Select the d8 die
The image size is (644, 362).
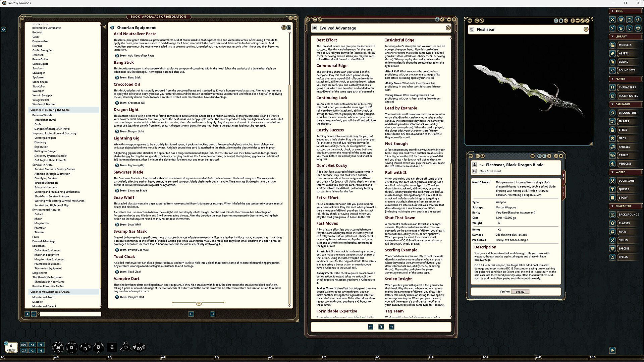tap(98, 348)
